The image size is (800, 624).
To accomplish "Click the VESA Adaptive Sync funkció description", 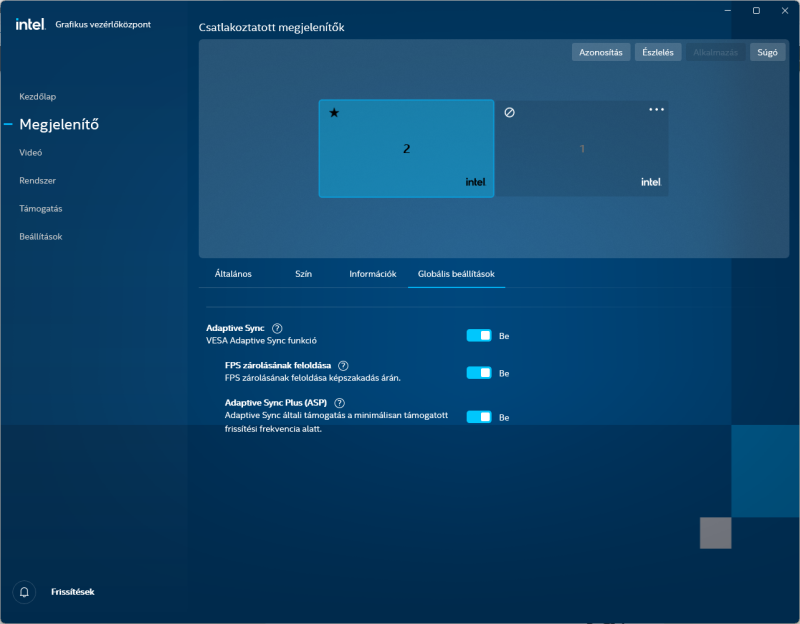I will [261, 340].
